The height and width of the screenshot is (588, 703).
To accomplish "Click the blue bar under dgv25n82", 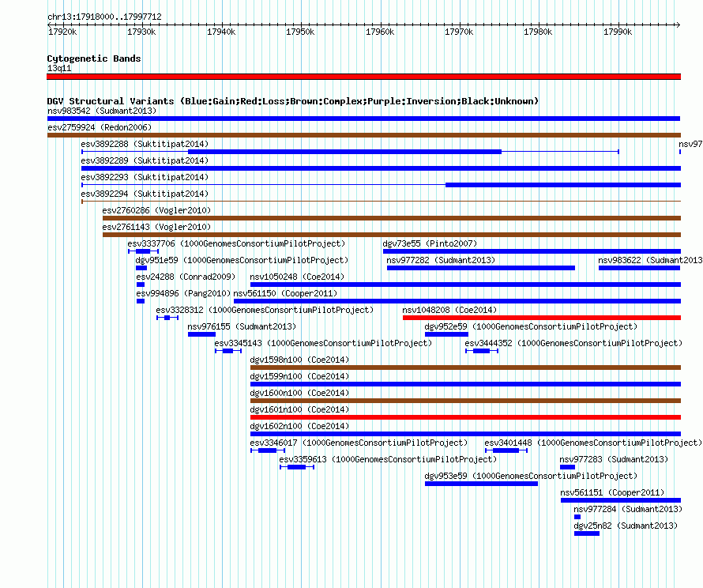I will [x=586, y=533].
